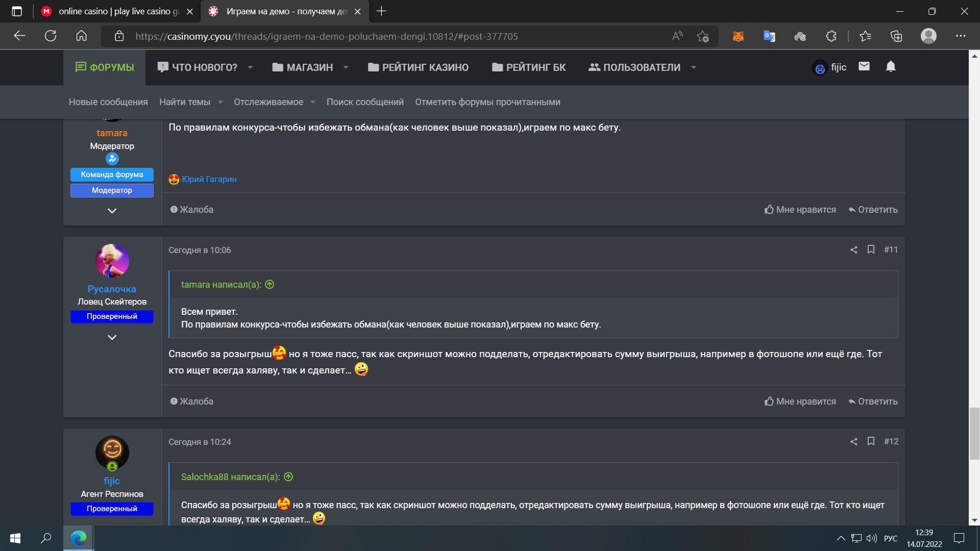
Task: Click the notifications bell icon
Action: (891, 67)
